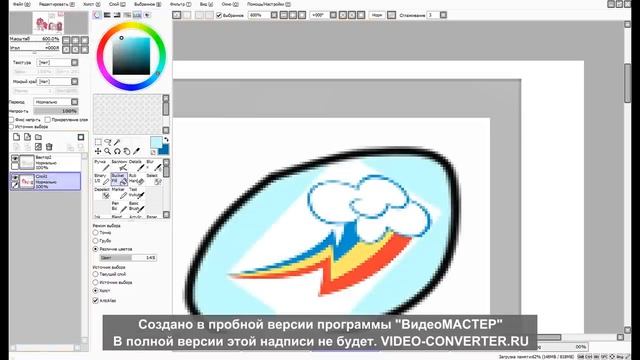Select the Холст radio option
640x360 pixels.
(96, 291)
